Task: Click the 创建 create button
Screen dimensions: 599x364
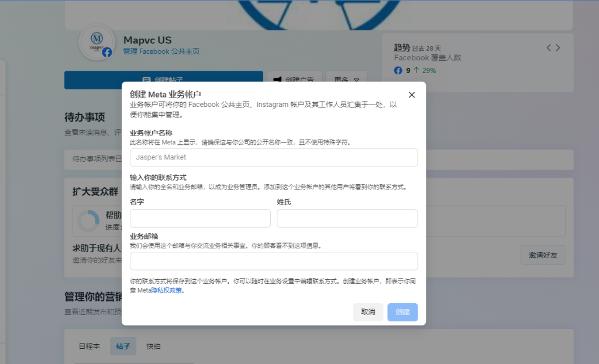Action: click(402, 312)
